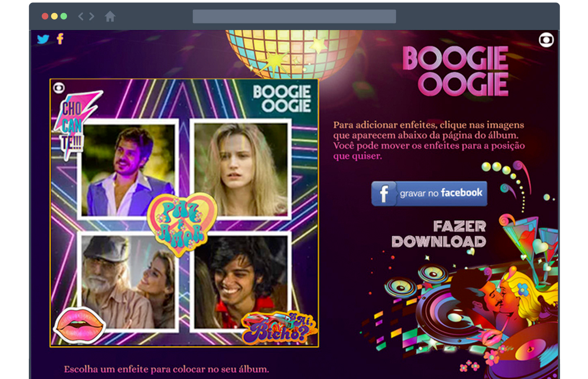Go forward with the browser forward arrow
Viewport: 588px width, 379px height.
click(x=92, y=16)
